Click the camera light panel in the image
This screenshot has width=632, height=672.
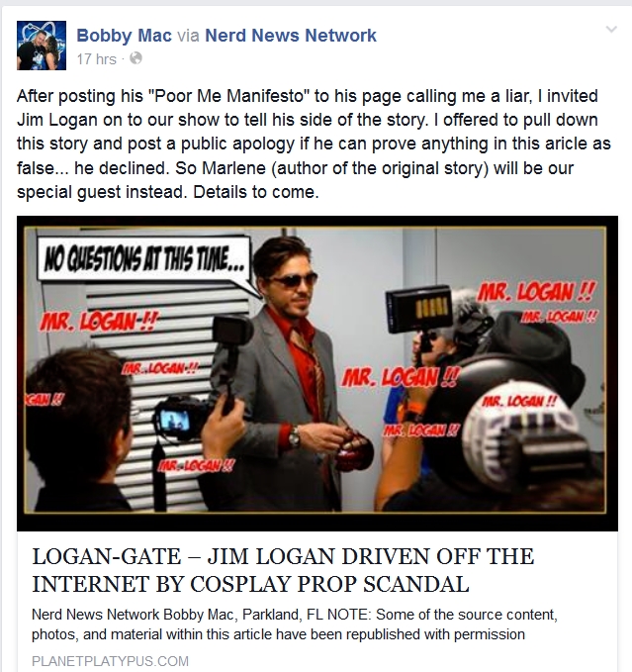click(x=419, y=309)
